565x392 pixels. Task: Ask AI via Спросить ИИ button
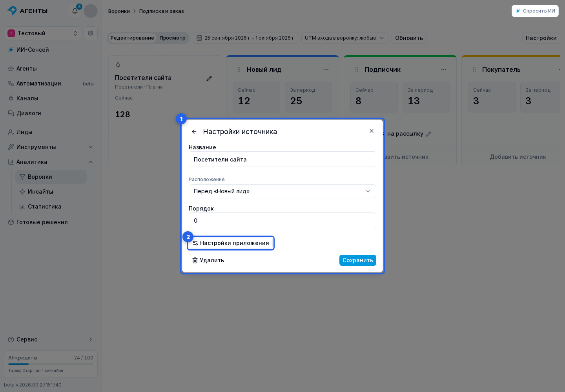(535, 11)
